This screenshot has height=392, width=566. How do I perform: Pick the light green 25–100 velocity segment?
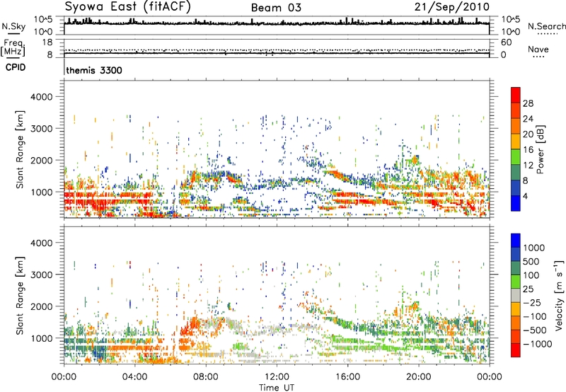(x=516, y=282)
